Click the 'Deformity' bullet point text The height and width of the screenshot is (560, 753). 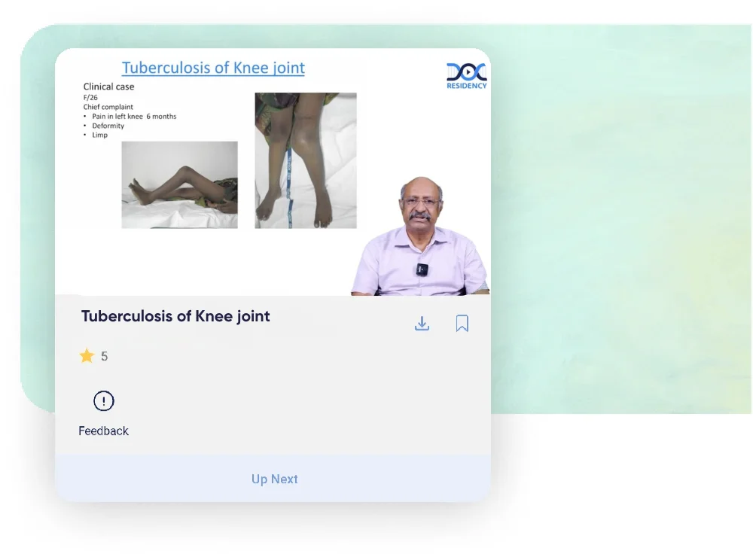(x=108, y=126)
